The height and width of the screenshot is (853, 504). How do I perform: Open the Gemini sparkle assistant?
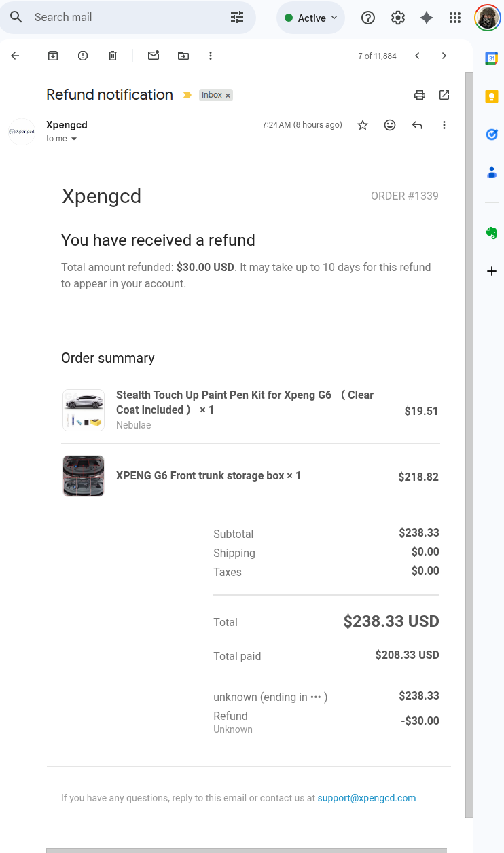tap(427, 18)
